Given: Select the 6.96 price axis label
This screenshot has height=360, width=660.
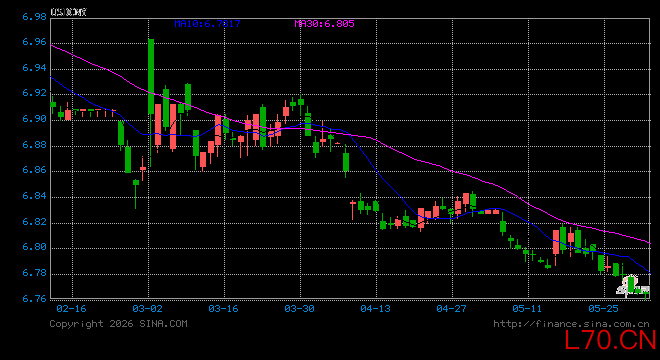Looking at the screenshot, I should [x=34, y=42].
